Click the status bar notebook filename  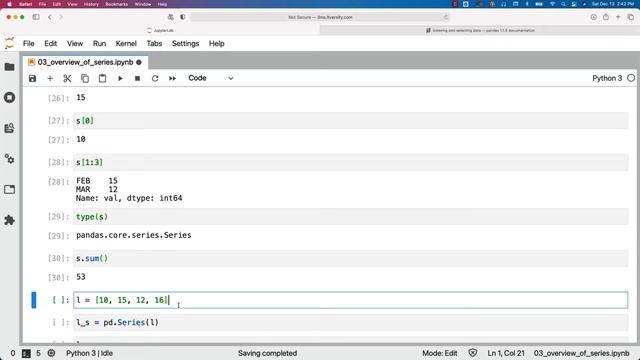[582, 353]
